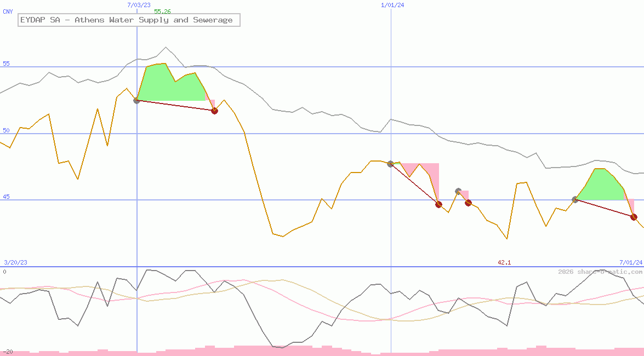Click the rightmost red exit marker
The width and height of the screenshot is (644, 356).
click(634, 217)
